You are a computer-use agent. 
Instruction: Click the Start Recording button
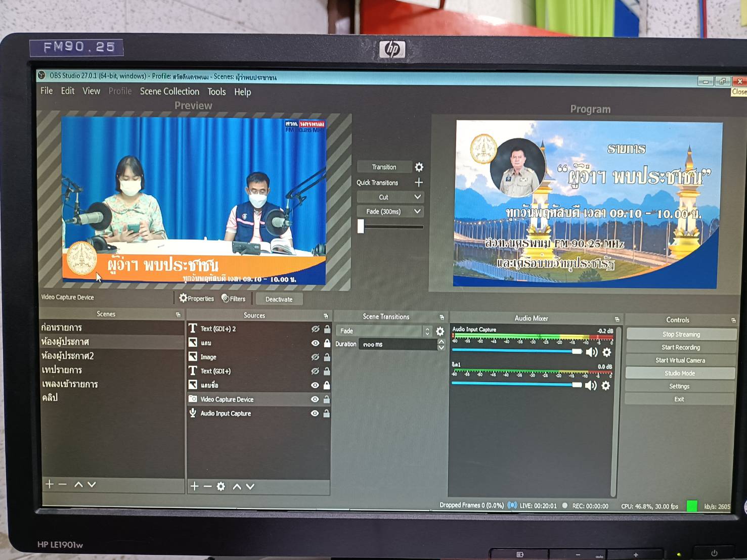point(681,347)
